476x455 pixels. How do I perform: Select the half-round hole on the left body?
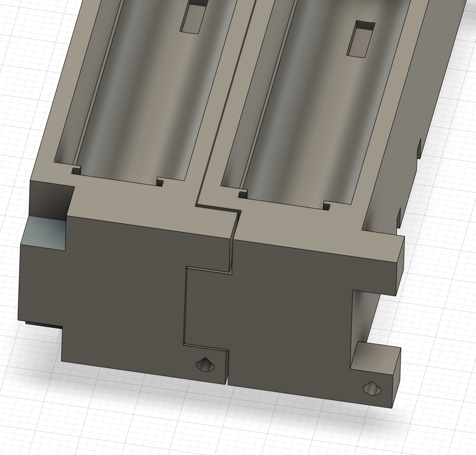pyautogui.click(x=205, y=364)
